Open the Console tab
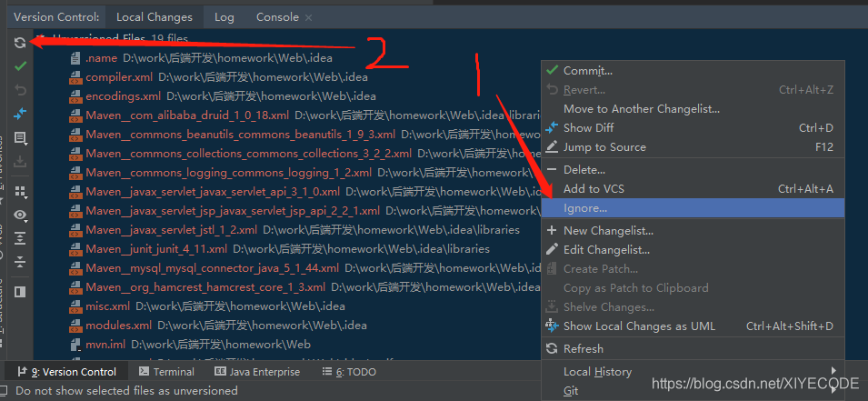This screenshot has width=868, height=401. (277, 17)
